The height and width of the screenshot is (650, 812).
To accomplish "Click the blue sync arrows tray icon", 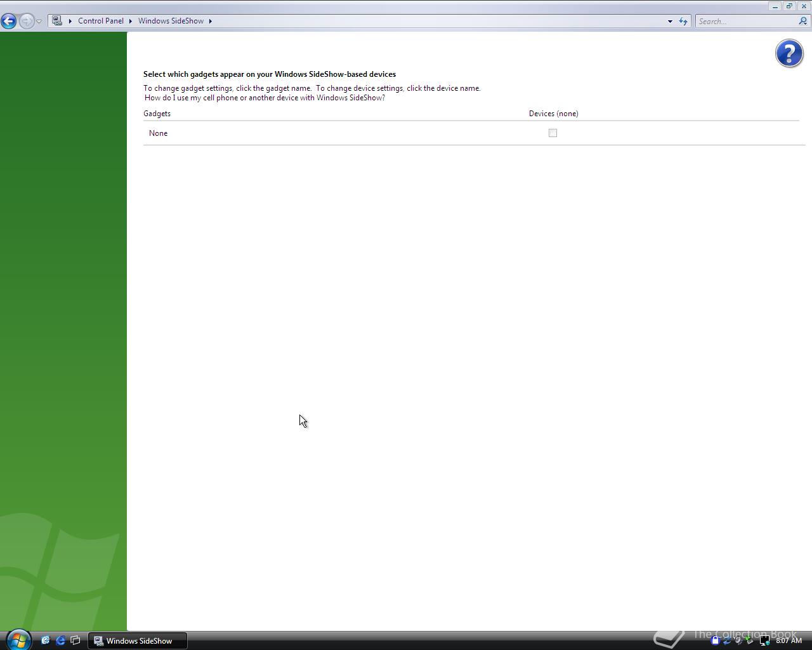I will pos(726,640).
